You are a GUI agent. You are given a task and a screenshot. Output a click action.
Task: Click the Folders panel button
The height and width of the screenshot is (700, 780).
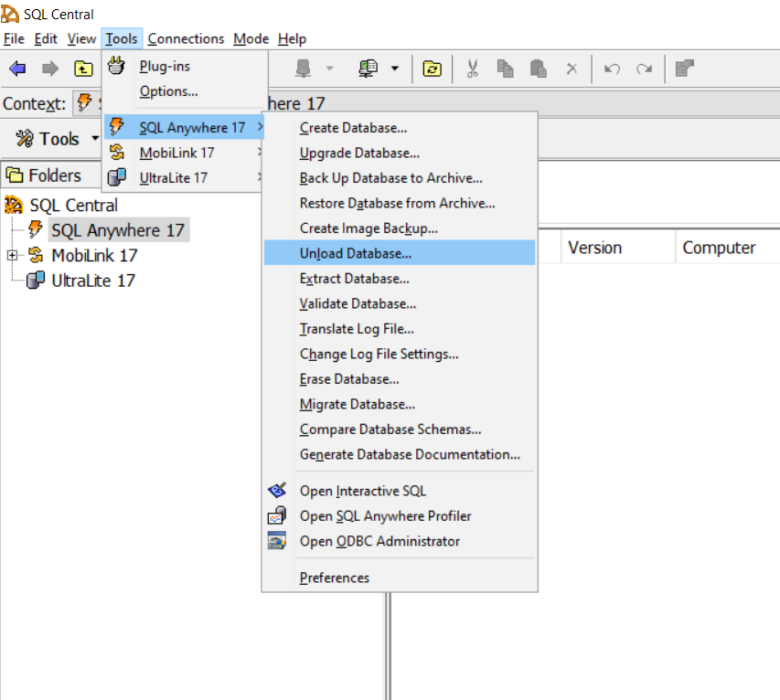click(x=51, y=175)
